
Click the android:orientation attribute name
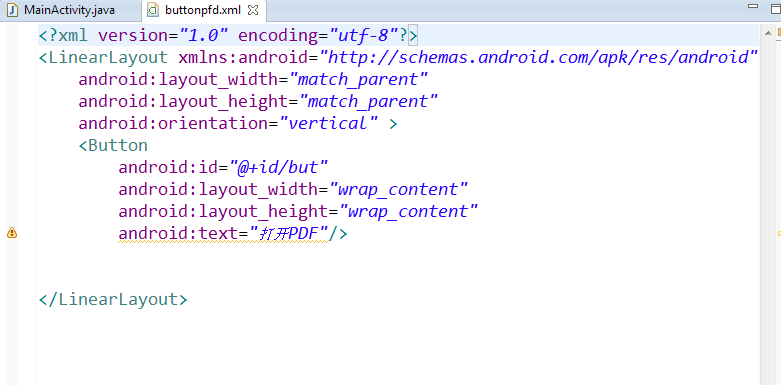pos(173,124)
